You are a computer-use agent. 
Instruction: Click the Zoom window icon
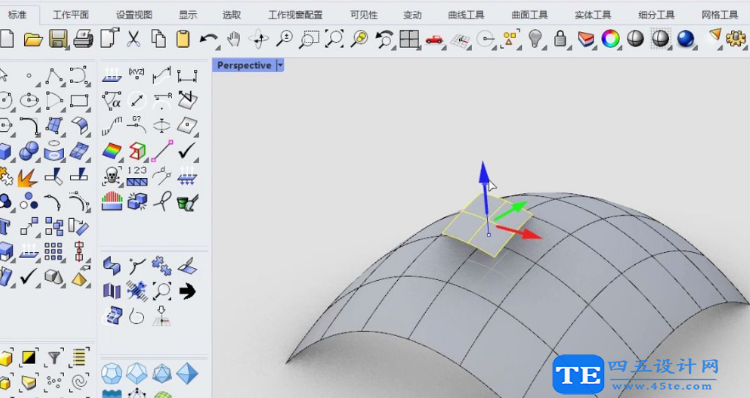[309, 39]
